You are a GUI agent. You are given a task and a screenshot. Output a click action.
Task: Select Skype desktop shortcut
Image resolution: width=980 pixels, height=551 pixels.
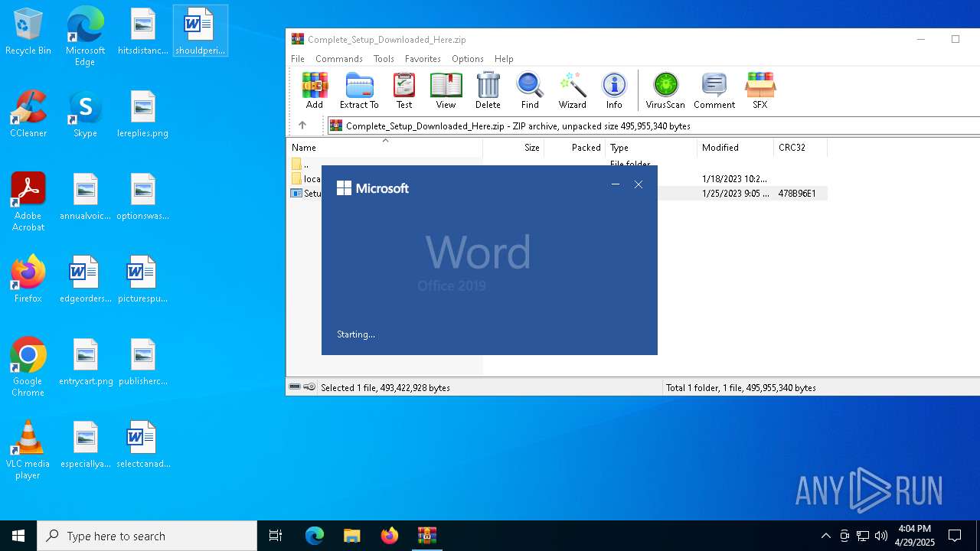pos(85,115)
